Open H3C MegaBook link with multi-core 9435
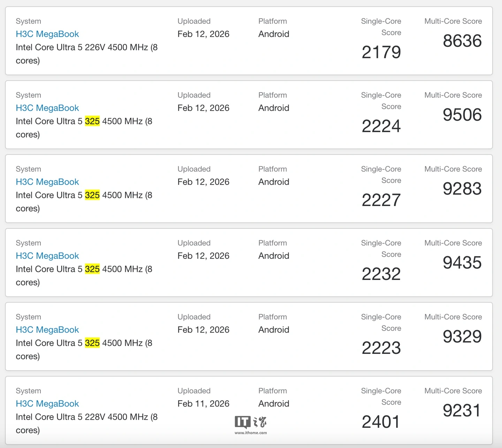Image resolution: width=502 pixels, height=448 pixels. click(x=47, y=256)
